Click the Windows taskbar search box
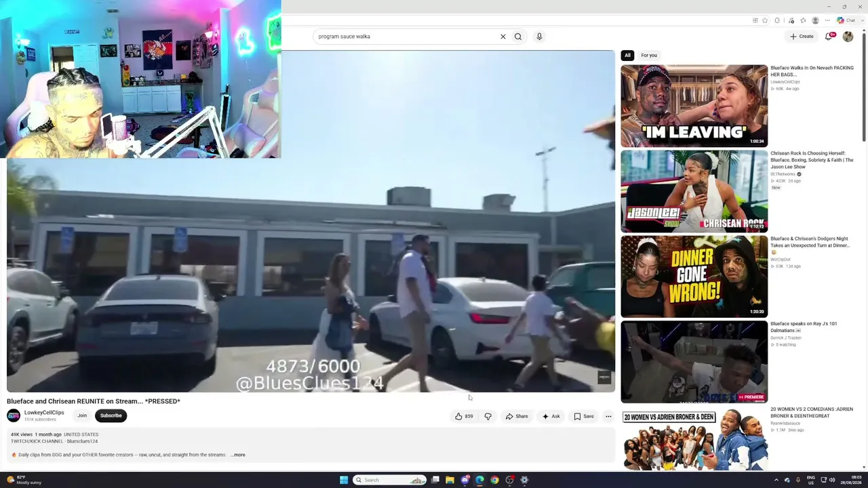This screenshot has height=488, width=868. [x=389, y=480]
